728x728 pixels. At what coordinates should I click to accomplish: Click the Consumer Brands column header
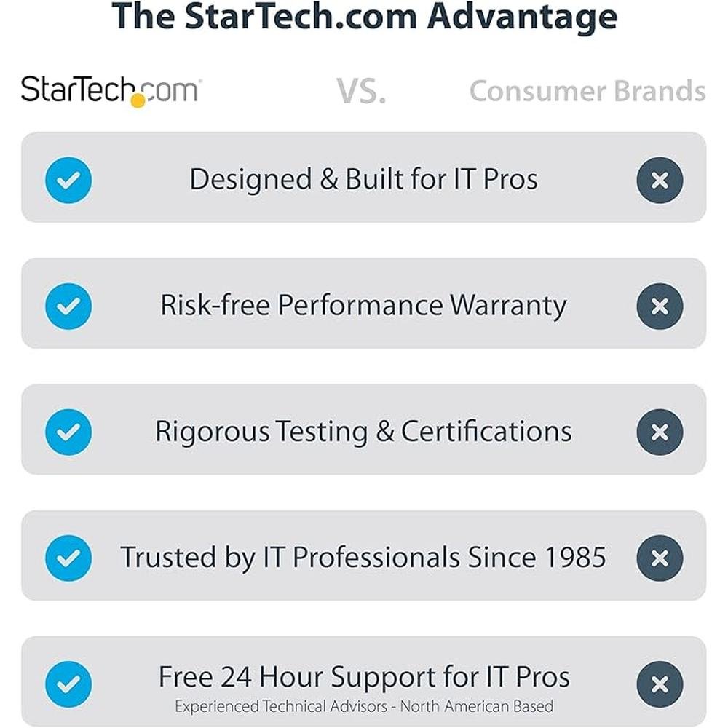587,90
